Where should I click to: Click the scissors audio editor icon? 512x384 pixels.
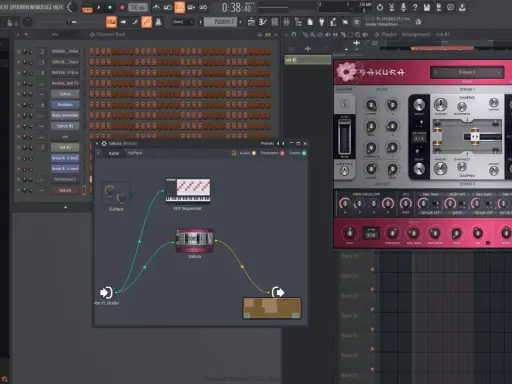[392, 7]
